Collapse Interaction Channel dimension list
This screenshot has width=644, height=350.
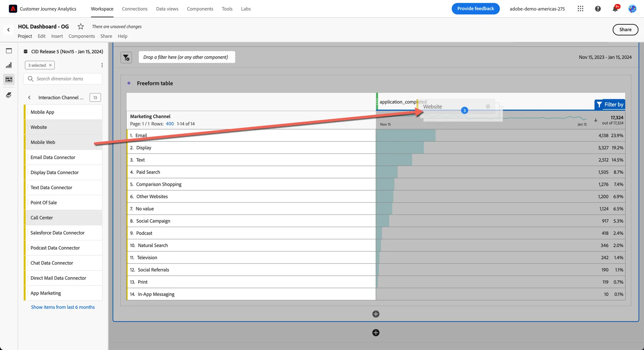tap(29, 97)
